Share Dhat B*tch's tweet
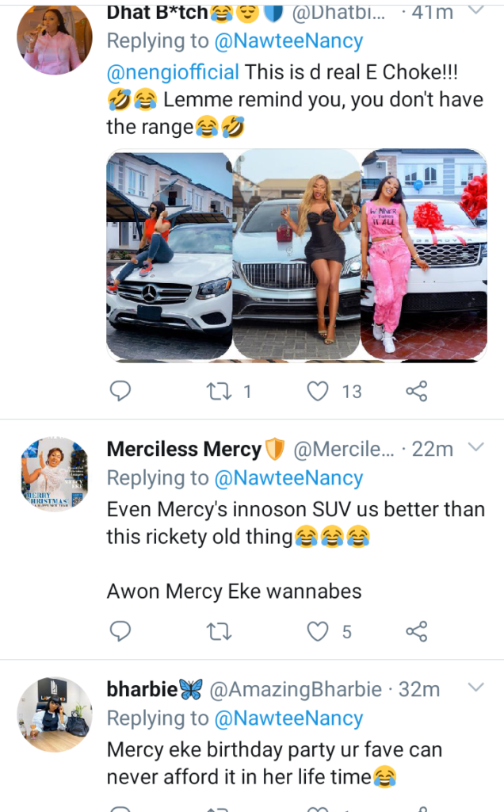 tap(416, 390)
